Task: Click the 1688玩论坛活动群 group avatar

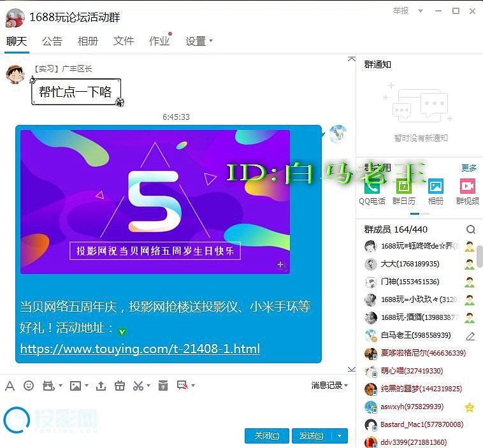Action: (x=15, y=18)
